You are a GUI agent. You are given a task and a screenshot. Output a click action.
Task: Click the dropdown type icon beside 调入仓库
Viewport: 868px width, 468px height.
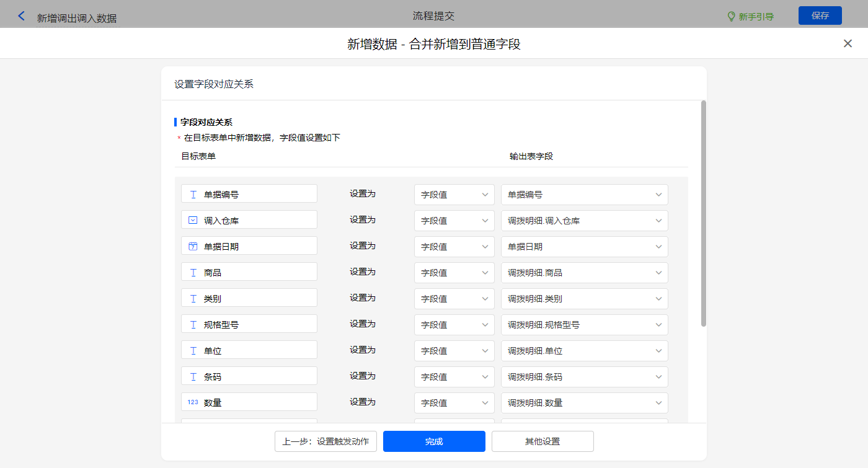pyautogui.click(x=193, y=220)
